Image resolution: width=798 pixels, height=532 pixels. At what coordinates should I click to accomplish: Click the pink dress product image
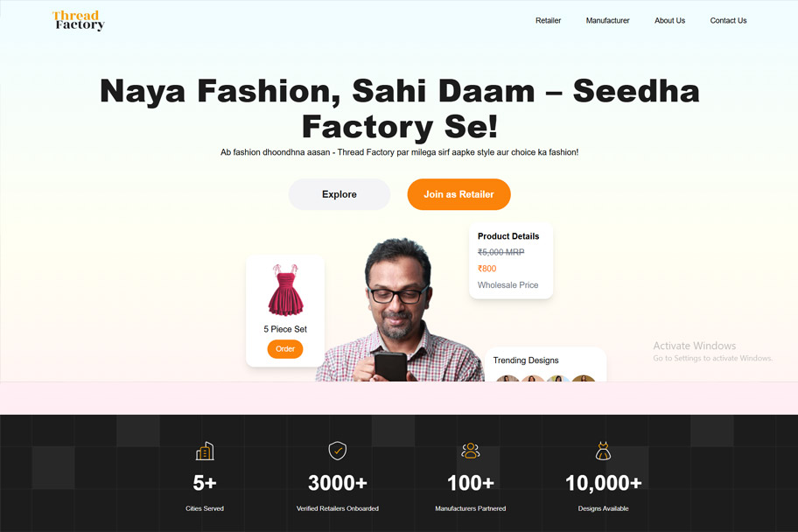coord(285,290)
